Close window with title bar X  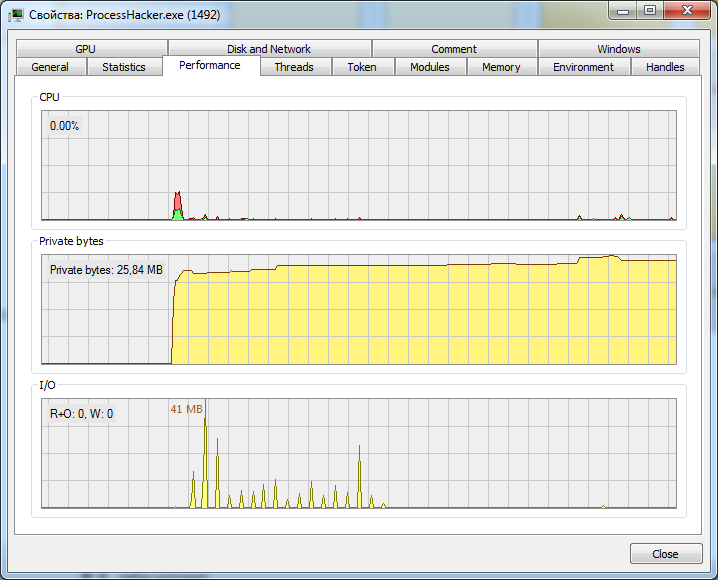click(x=687, y=11)
